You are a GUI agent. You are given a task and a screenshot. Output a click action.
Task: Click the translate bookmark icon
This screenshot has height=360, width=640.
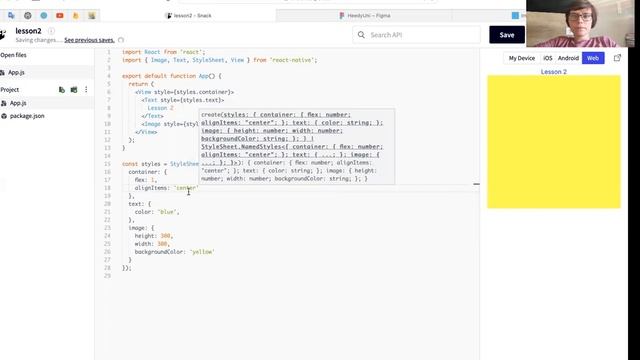tap(11, 16)
